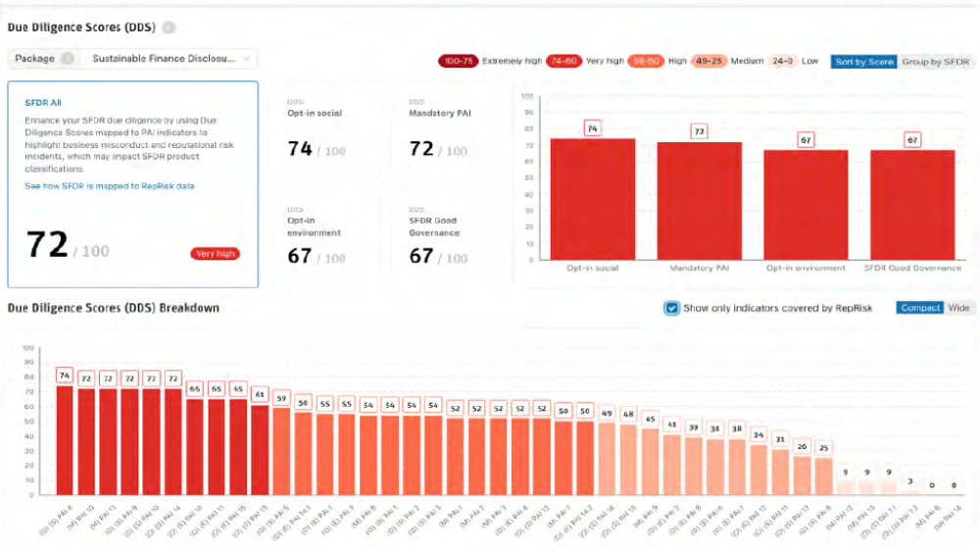Click the Opt-in social bar in chart
The height and width of the screenshot is (552, 980).
(x=593, y=199)
